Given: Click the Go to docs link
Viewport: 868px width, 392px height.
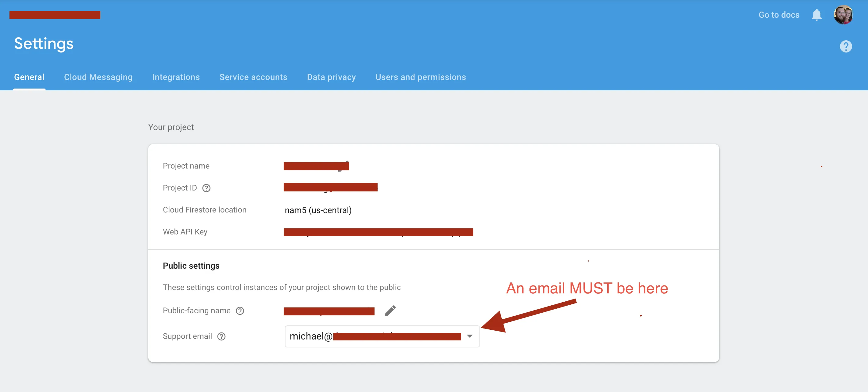Looking at the screenshot, I should (778, 15).
